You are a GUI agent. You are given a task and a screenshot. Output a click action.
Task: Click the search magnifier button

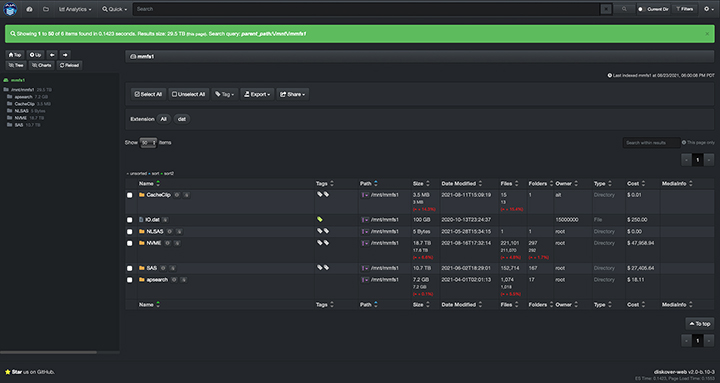click(x=624, y=9)
